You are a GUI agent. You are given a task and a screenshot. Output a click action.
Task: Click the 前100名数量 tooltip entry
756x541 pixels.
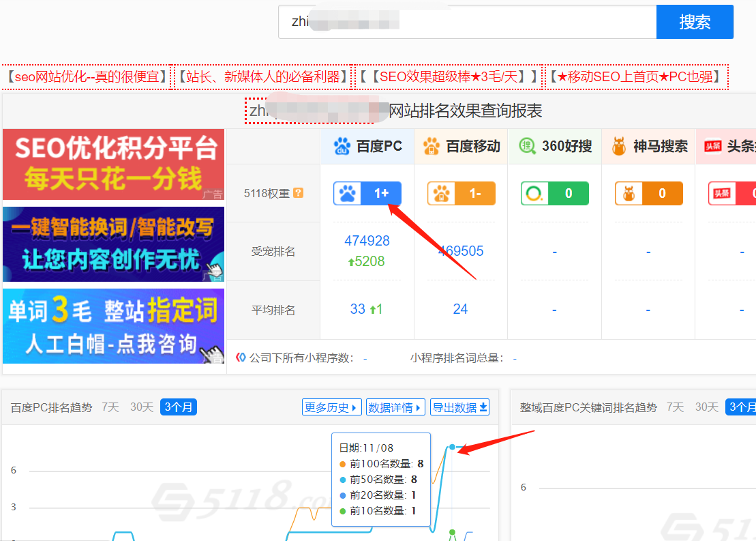point(381,464)
